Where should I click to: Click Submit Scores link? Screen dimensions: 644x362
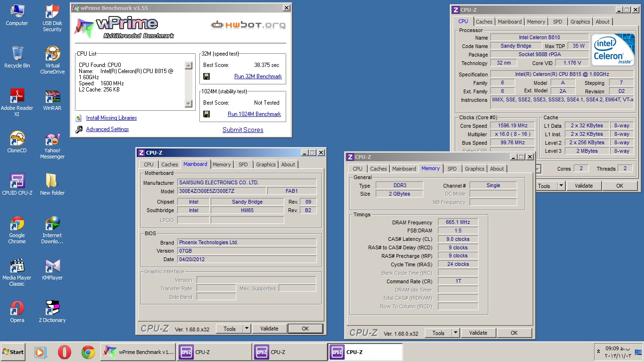click(x=243, y=130)
